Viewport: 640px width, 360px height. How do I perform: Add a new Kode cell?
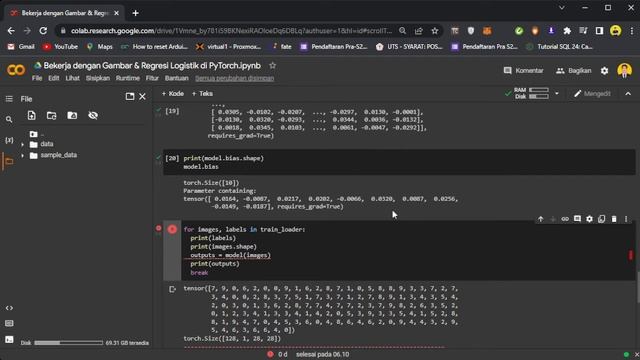pos(173,93)
